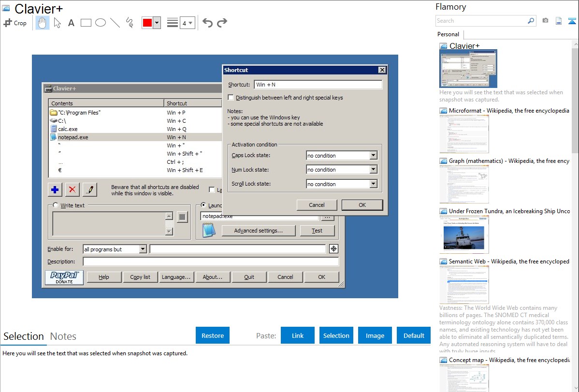Viewport: 579px width, 392px height.
Task: Click the blue plus add shortcut icon
Action: (x=55, y=190)
